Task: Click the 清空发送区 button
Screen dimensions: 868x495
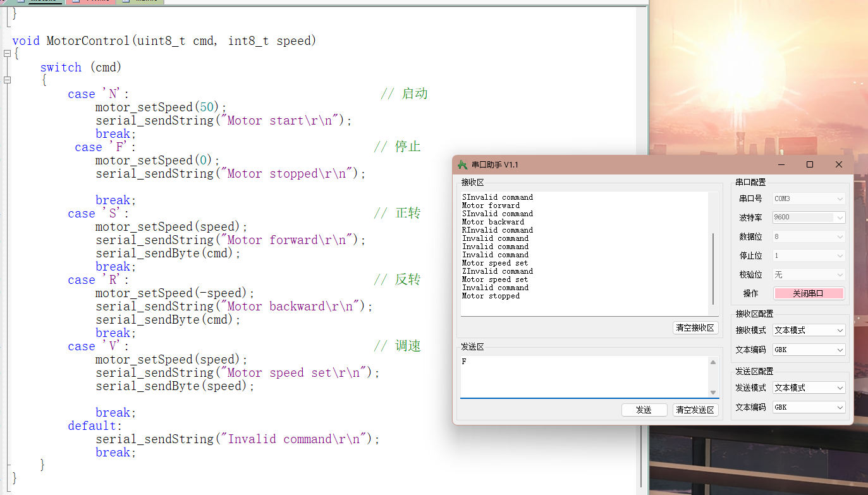Action: click(695, 410)
